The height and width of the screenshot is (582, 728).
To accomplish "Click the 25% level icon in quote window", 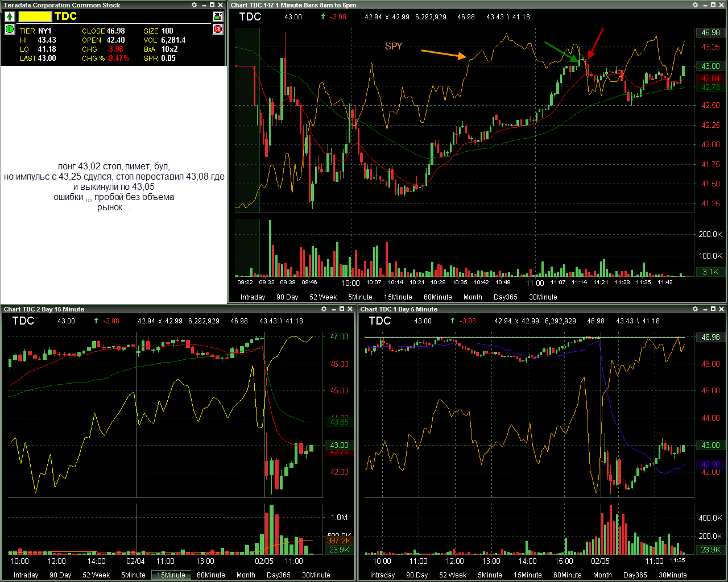I will click(x=218, y=16).
